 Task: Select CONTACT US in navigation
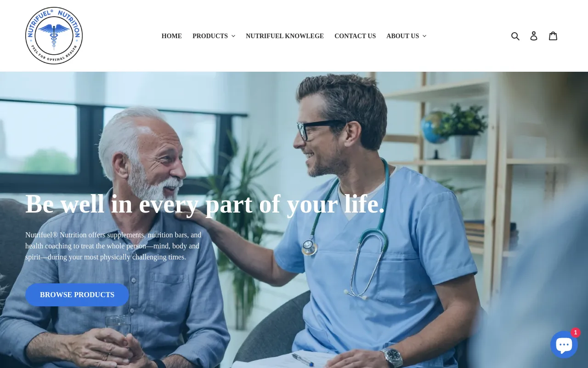pyautogui.click(x=355, y=36)
